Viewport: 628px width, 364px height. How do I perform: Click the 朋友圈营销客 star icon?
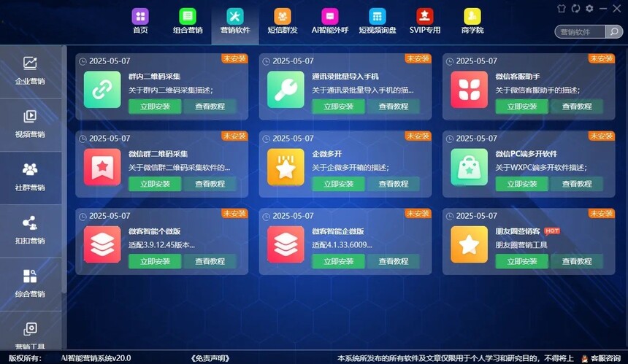pos(469,244)
